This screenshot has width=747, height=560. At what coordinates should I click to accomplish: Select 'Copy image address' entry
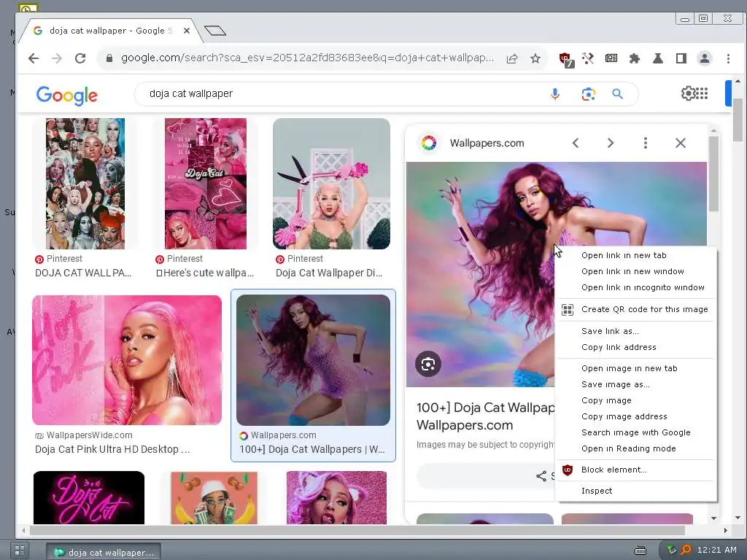[x=636, y=416]
